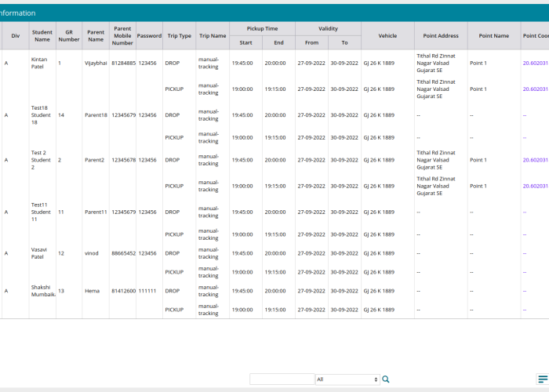This screenshot has height=392, width=549.
Task: Click the Vehicle column header
Action: pos(387,35)
